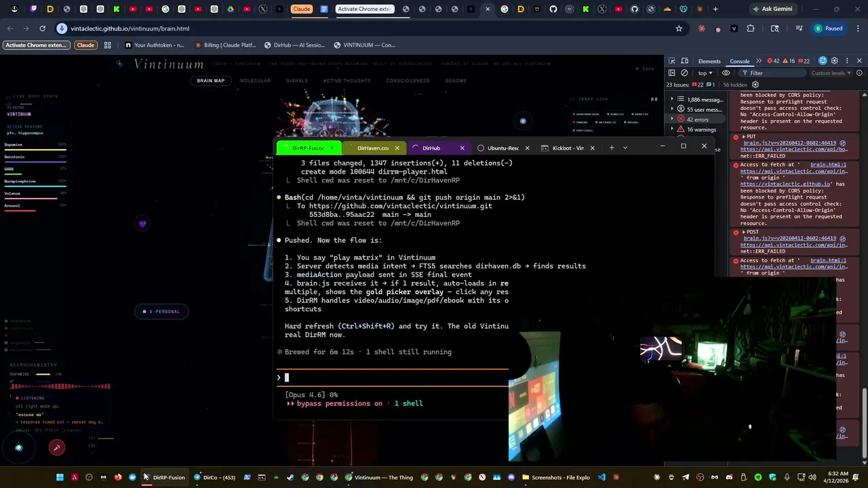
Task: Select the BRAIN MAP tab in Vintinuum
Action: tap(210, 81)
